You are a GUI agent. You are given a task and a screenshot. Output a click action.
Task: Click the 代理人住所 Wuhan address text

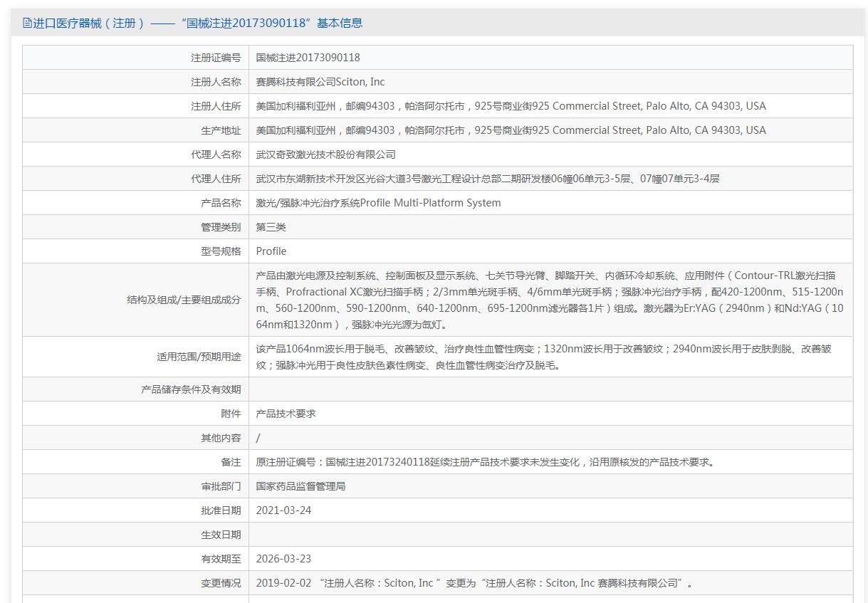(x=487, y=179)
